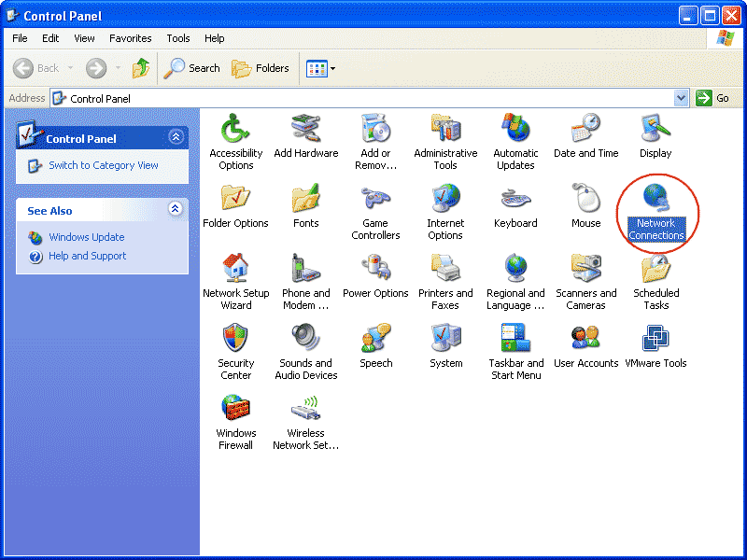Image resolution: width=747 pixels, height=560 pixels.
Task: Open Taskbar and Start Menu settings
Action: click(516, 352)
